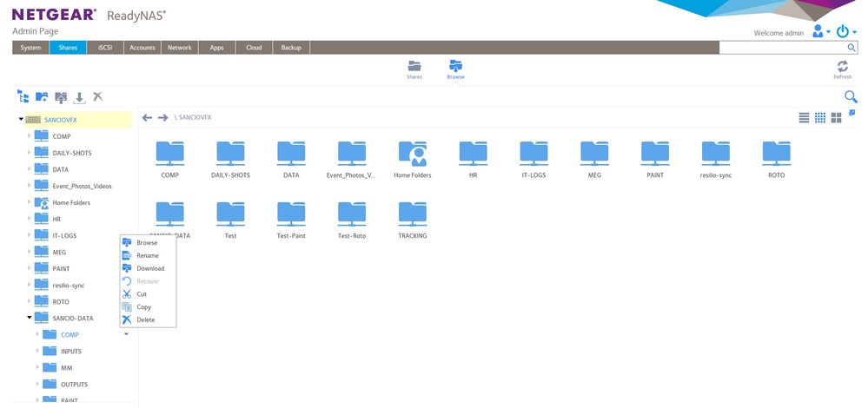
Task: Open the Network tab
Action: coord(180,48)
